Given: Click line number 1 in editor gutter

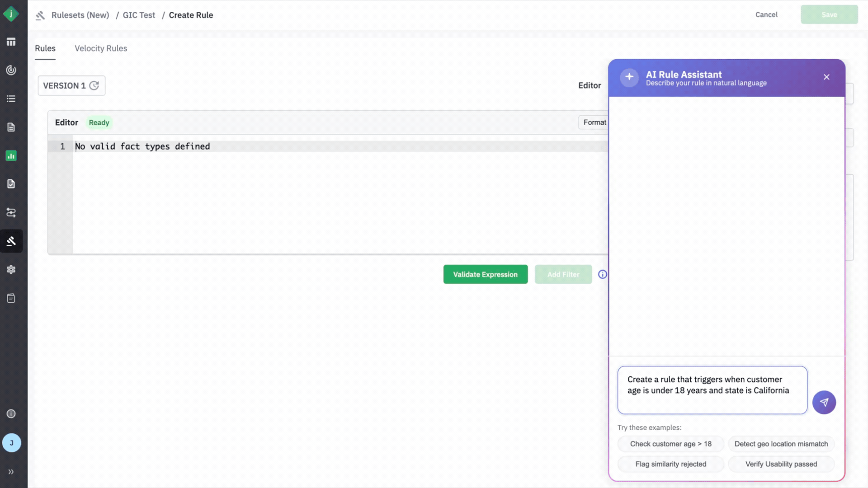Looking at the screenshot, I should (x=62, y=146).
